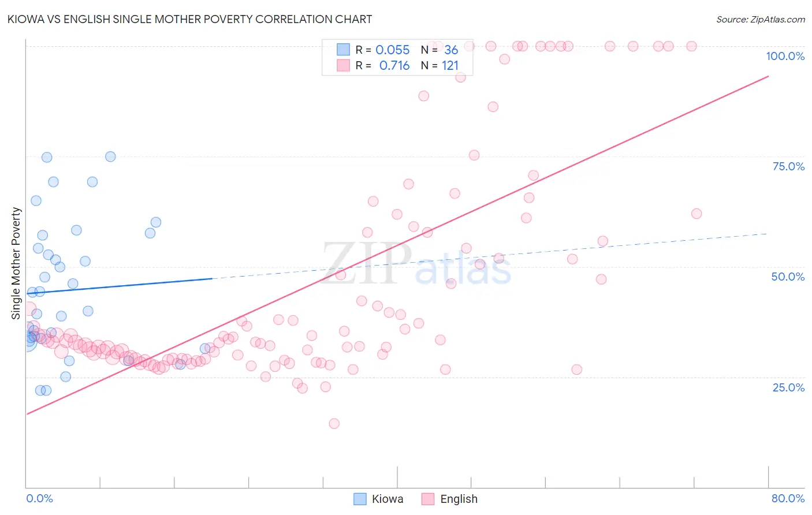
Task: Click the 75.0% y-axis tick label
Action: click(x=788, y=166)
